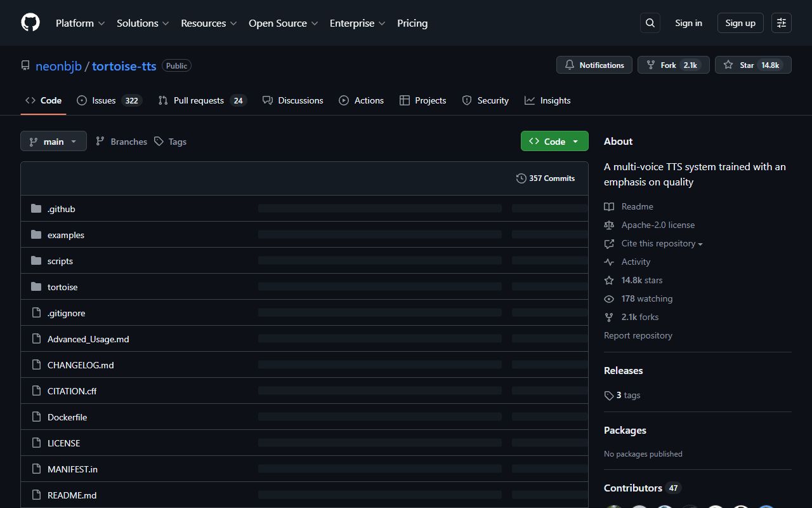Image resolution: width=812 pixels, height=508 pixels.
Task: View Branches of the repository
Action: coord(122,142)
